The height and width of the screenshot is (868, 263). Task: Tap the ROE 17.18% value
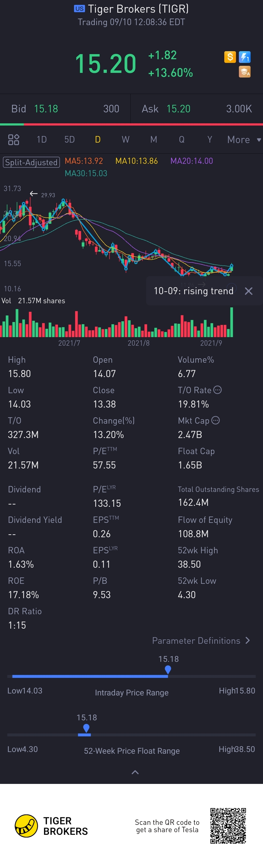[x=23, y=595]
